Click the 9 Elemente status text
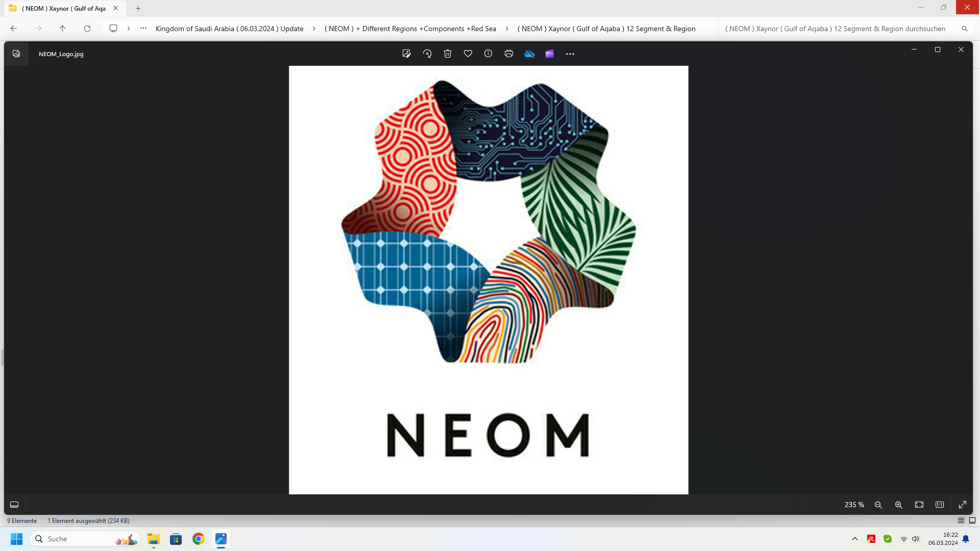The image size is (980, 551). [22, 521]
